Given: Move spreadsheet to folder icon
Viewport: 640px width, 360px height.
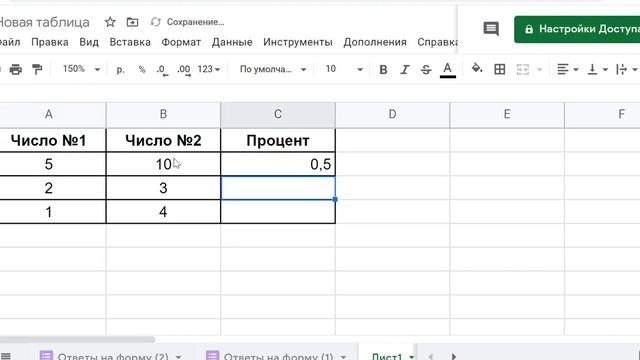Looking at the screenshot, I should click(x=132, y=22).
